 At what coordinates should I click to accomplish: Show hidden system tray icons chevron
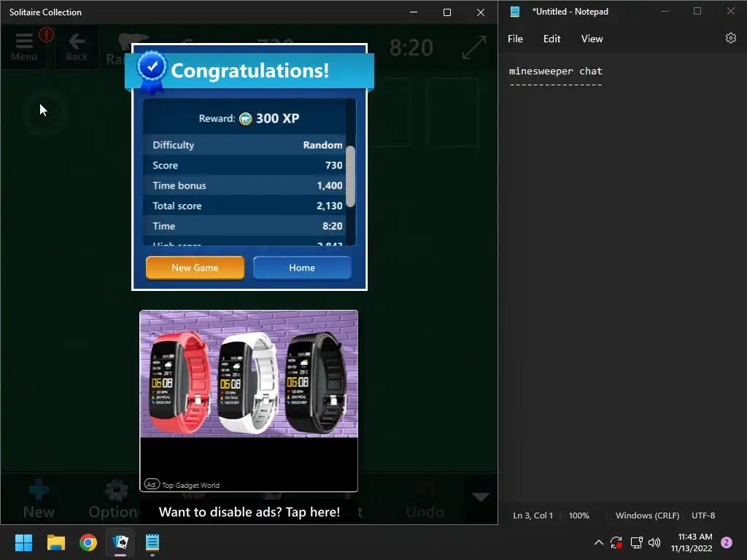pyautogui.click(x=599, y=542)
